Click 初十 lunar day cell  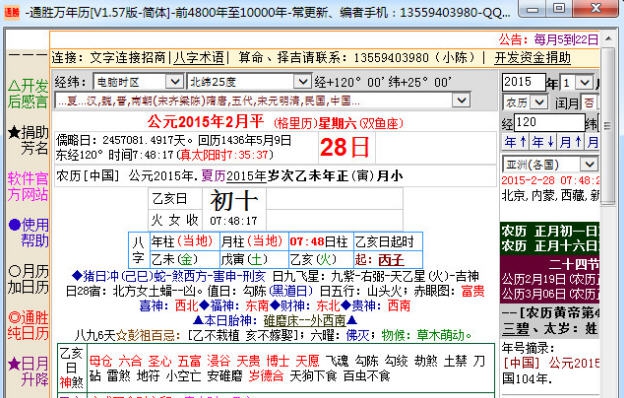pos(234,200)
